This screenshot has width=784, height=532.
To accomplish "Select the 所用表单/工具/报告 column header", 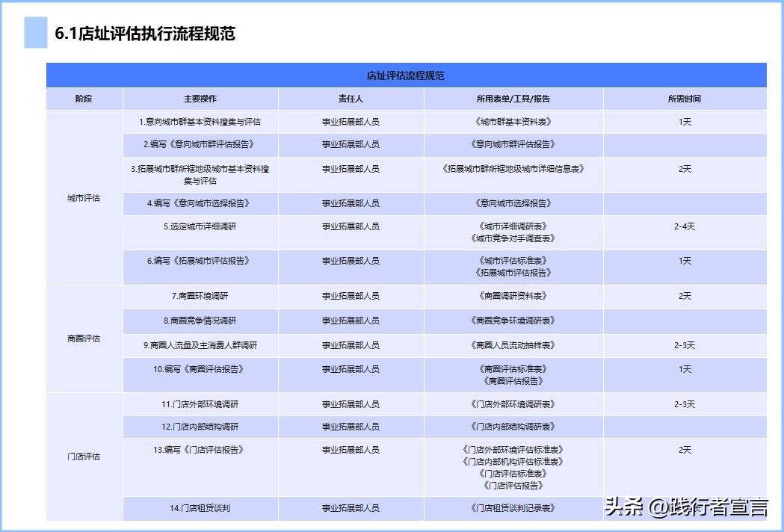I will 513,97.
